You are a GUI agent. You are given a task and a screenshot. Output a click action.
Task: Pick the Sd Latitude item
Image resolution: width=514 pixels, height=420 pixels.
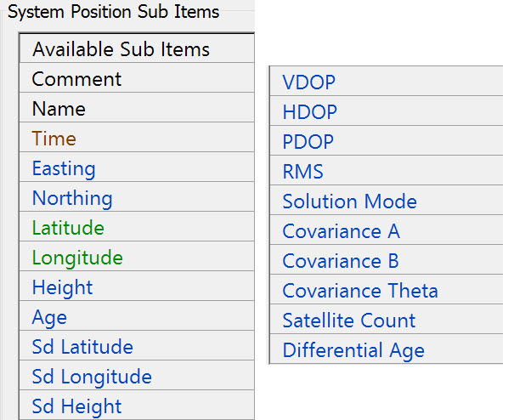point(82,347)
